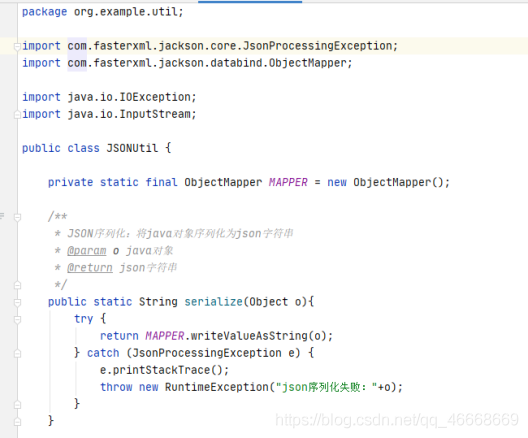Click new ObjectMapper() constructor call
This screenshot has width=528, height=438.
(385, 182)
